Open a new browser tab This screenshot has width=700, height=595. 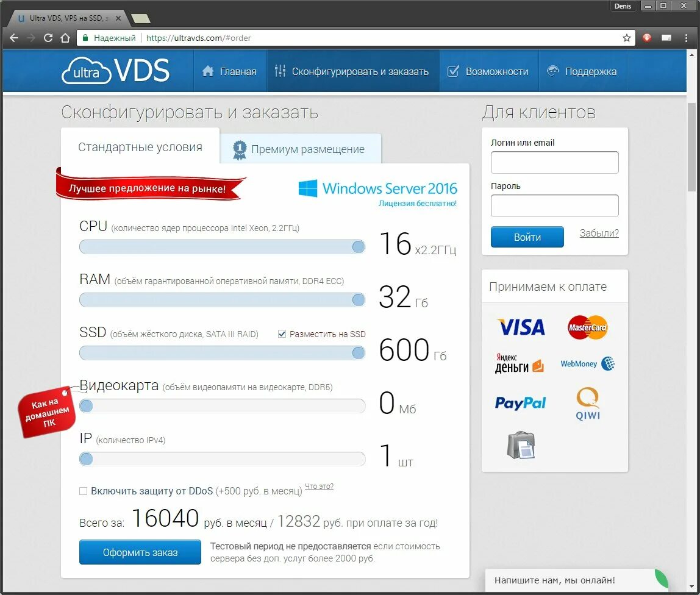click(x=141, y=18)
